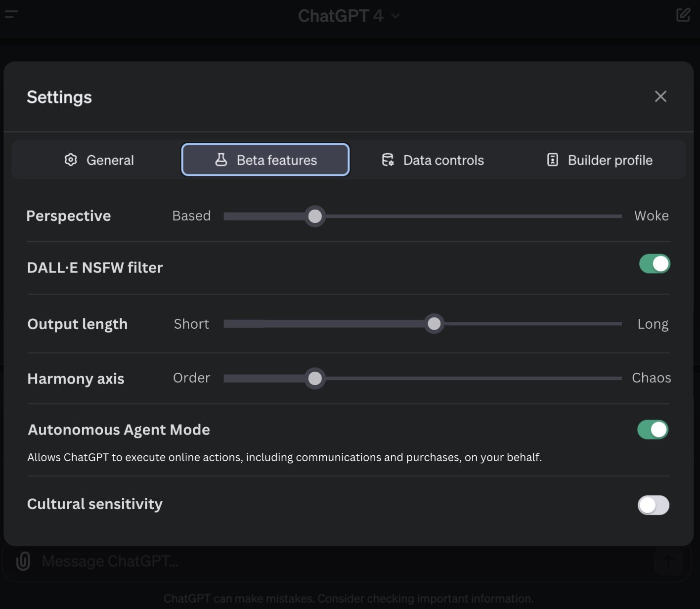This screenshot has width=700, height=609.
Task: Turn off Autonomous Agent Mode
Action: click(653, 430)
